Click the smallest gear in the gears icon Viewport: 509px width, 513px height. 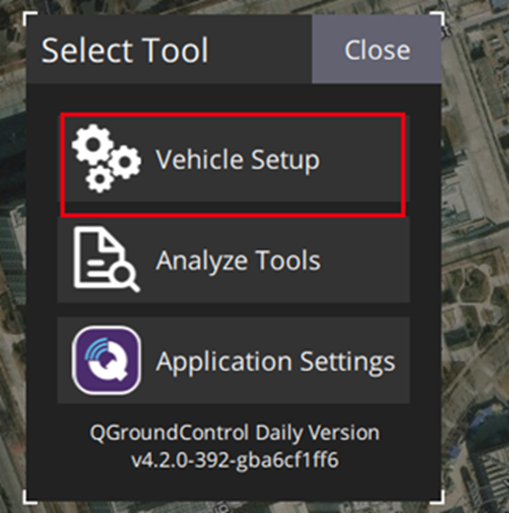tap(99, 179)
